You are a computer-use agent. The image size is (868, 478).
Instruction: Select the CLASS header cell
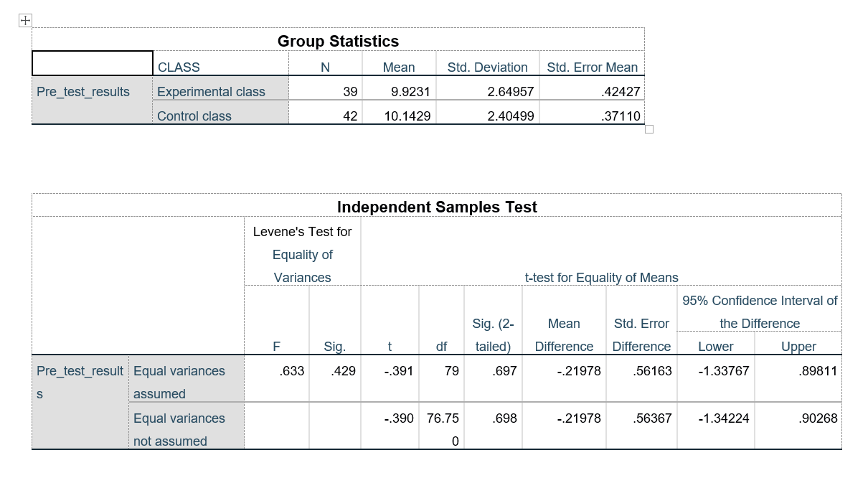(x=179, y=67)
